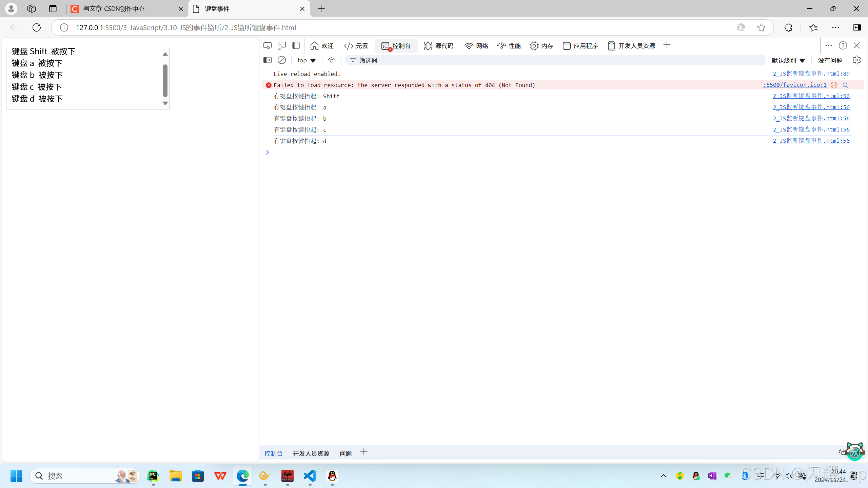Open the top execution context dropdown
Image resolution: width=868 pixels, height=488 pixels.
306,60
